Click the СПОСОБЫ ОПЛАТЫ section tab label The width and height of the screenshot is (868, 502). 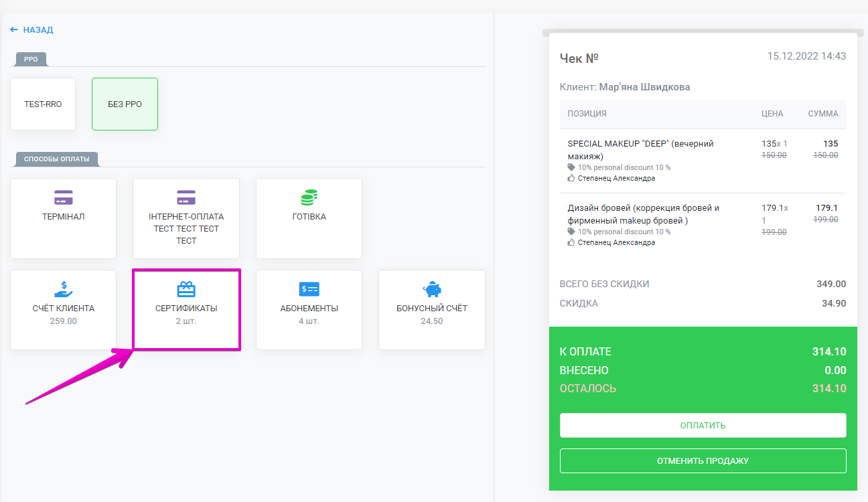pos(56,159)
